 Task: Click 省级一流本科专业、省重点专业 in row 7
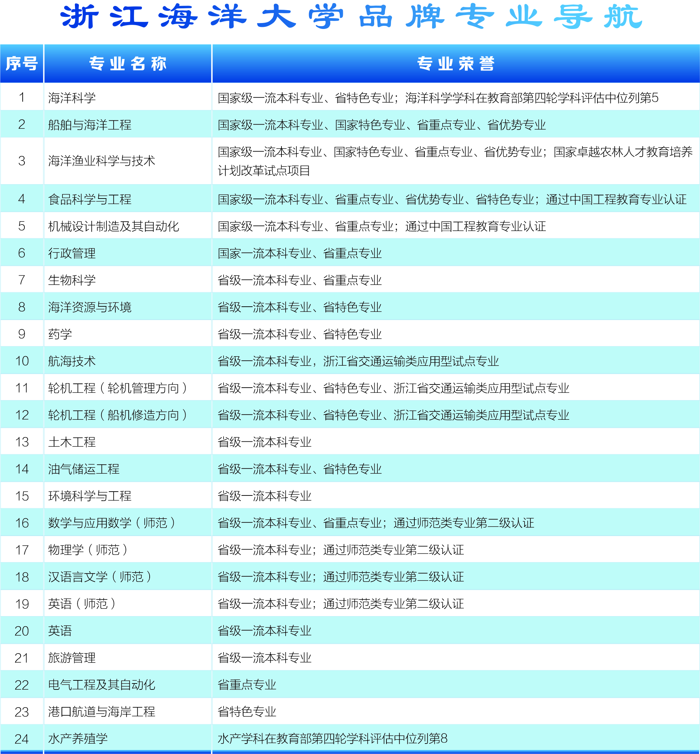pos(300,281)
